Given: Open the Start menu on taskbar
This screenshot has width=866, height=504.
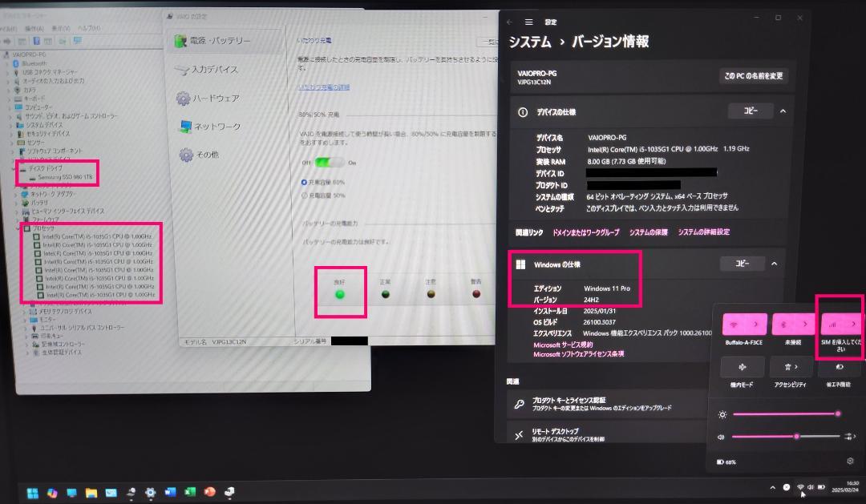Looking at the screenshot, I should click(33, 493).
